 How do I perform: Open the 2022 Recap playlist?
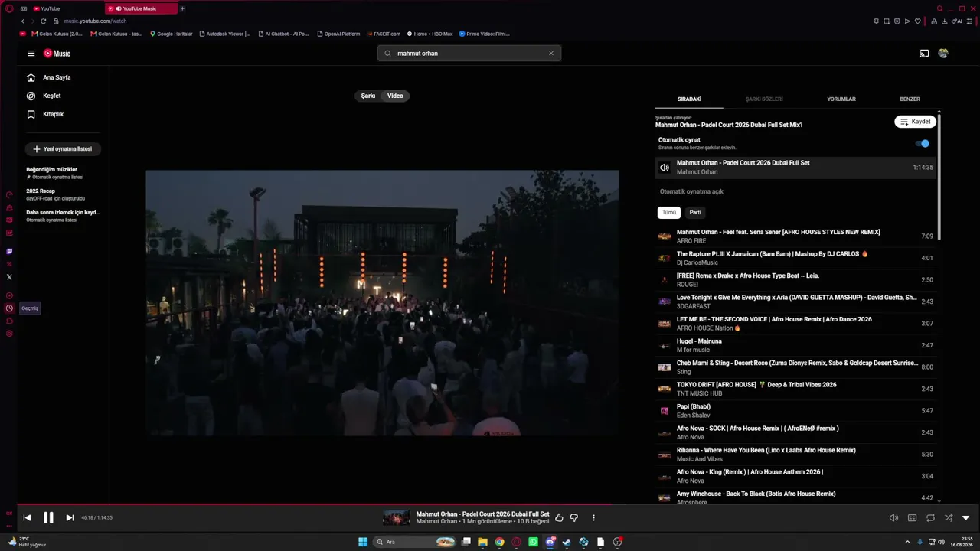point(63,194)
